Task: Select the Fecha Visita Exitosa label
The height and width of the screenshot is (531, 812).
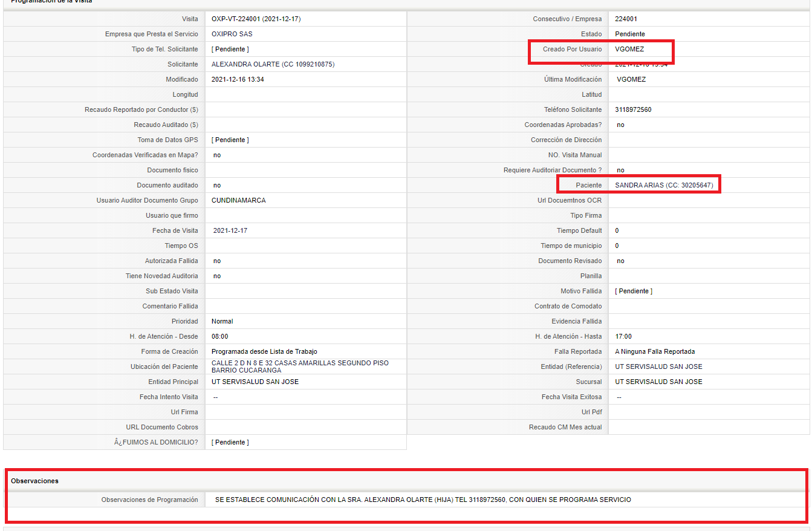Action: 572,397
